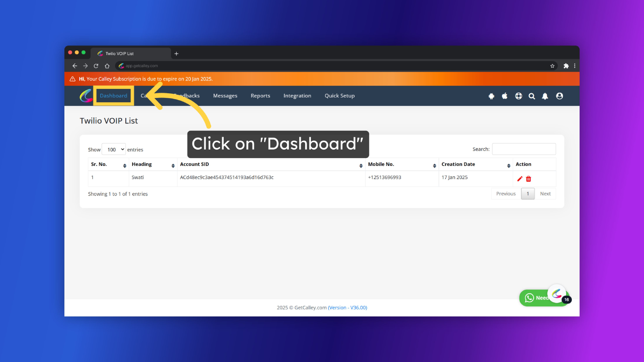Screen dimensions: 644x362
Task: Click the Twilio VOIP List page title
Action: click(x=109, y=121)
